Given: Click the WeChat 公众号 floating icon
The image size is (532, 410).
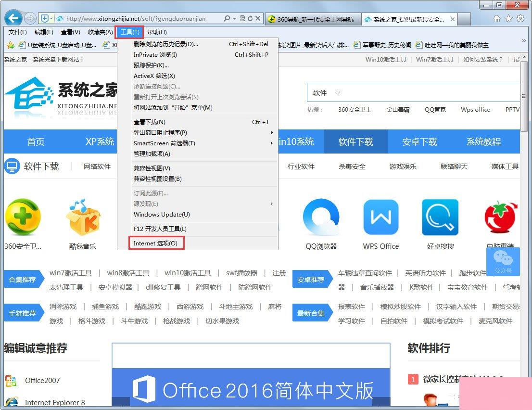Looking at the screenshot, I should 503,261.
